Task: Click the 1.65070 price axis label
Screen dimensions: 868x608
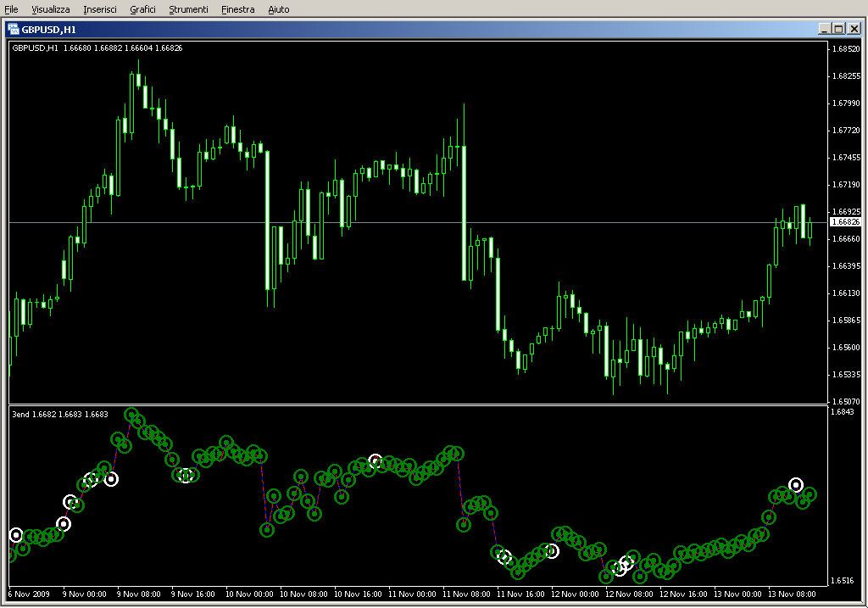Action: click(847, 401)
